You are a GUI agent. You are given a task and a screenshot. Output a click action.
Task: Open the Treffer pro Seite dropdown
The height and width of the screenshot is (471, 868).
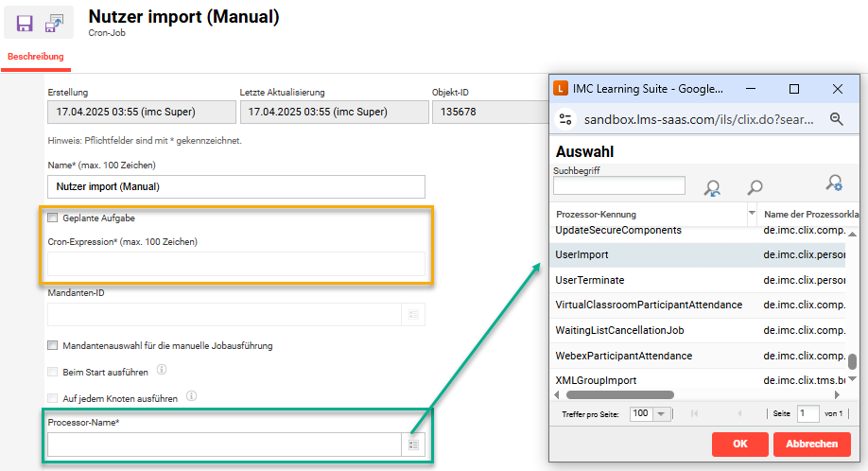[x=650, y=414]
